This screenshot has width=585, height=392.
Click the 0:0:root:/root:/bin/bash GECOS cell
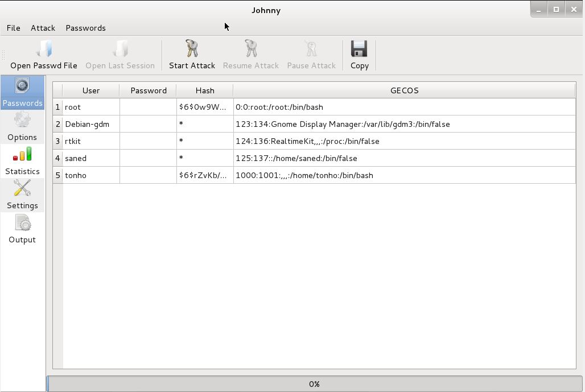tap(405, 107)
